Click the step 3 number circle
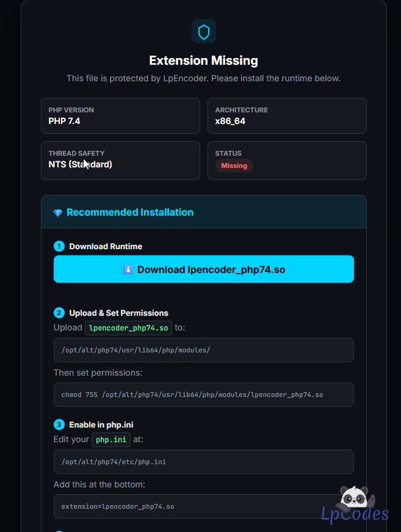The width and height of the screenshot is (401, 532). (x=59, y=425)
